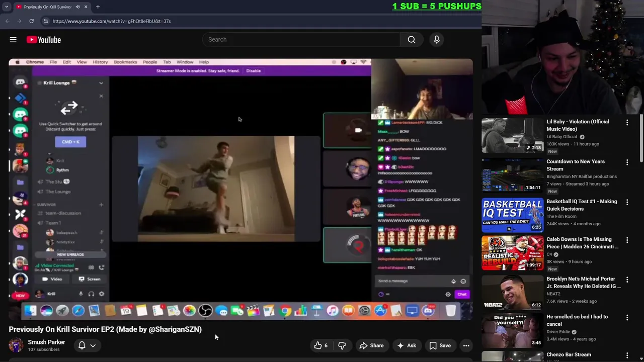644x362 pixels.
Task: Open Countdown to New Years Stream thumbnail
Action: [512, 175]
